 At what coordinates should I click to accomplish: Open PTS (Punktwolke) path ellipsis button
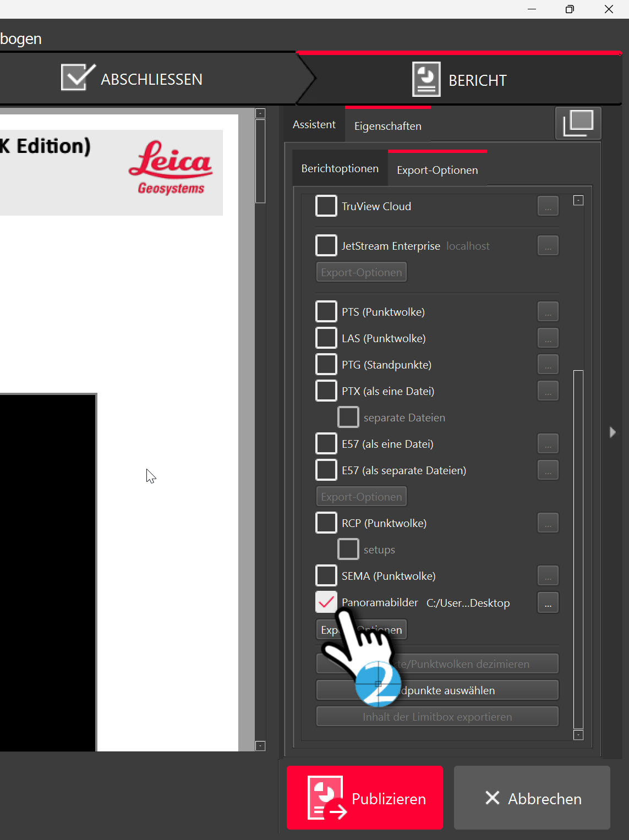548,312
